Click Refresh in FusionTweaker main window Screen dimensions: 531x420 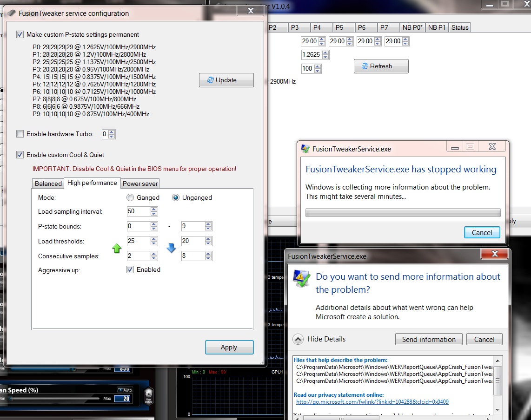[x=381, y=66]
